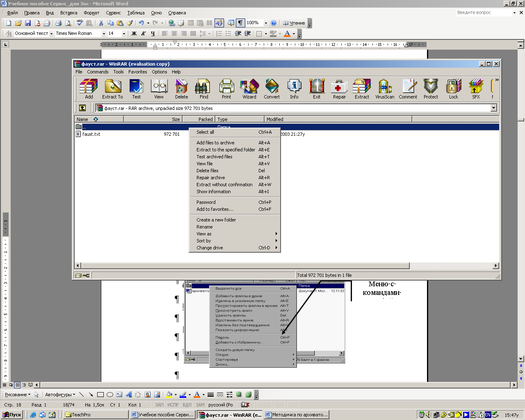Click the Введите вопрос help search field
This screenshot has width=525, height=420.
pyautogui.click(x=484, y=13)
